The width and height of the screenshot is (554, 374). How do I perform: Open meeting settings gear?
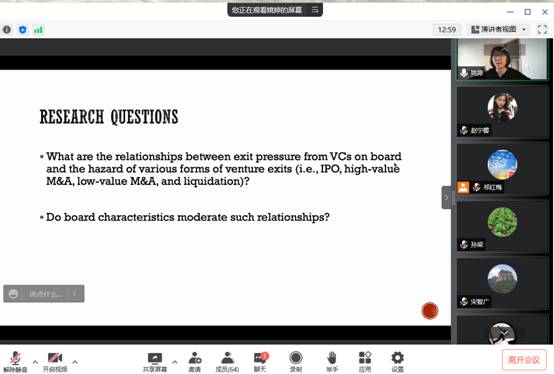click(x=397, y=362)
